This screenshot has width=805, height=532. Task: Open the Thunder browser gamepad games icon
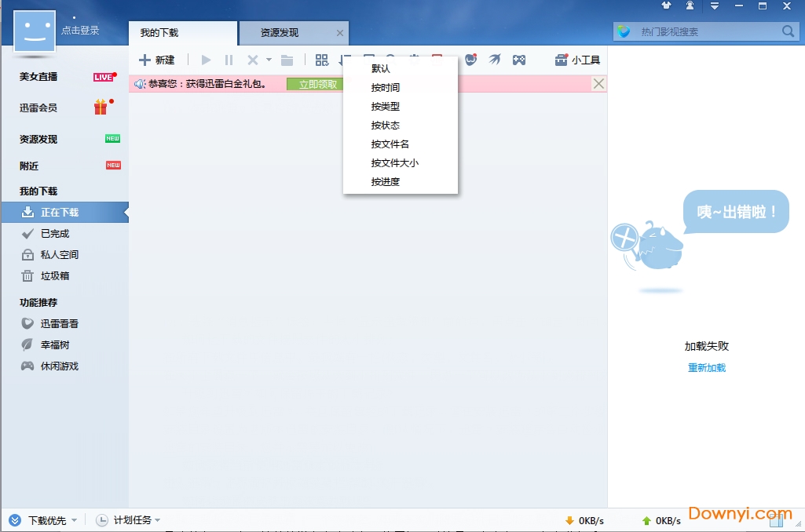coord(519,59)
